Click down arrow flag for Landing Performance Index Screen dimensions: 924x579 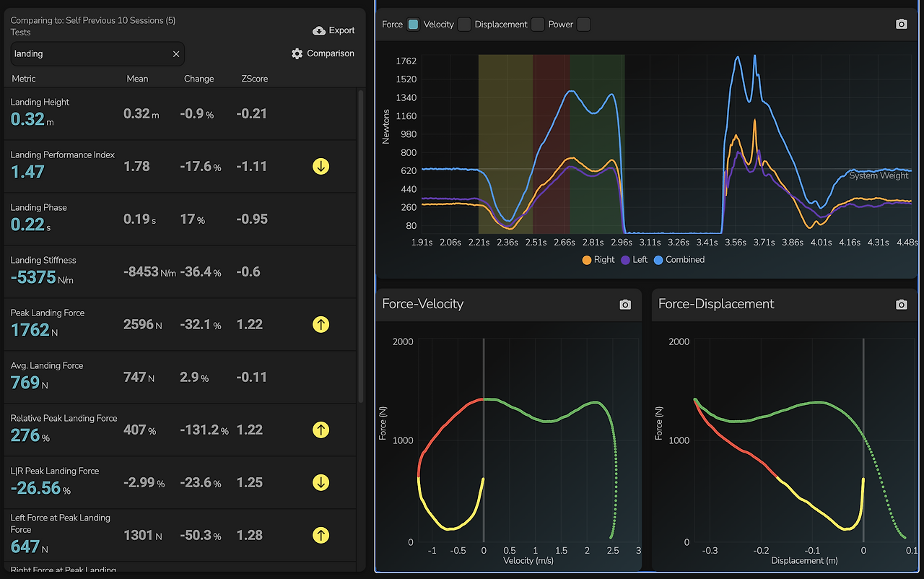click(x=321, y=166)
